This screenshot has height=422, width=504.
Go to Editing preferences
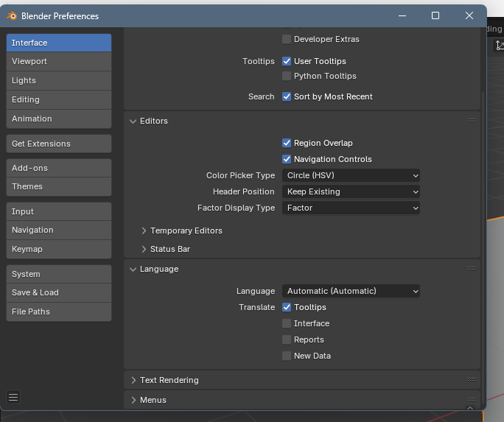point(59,99)
